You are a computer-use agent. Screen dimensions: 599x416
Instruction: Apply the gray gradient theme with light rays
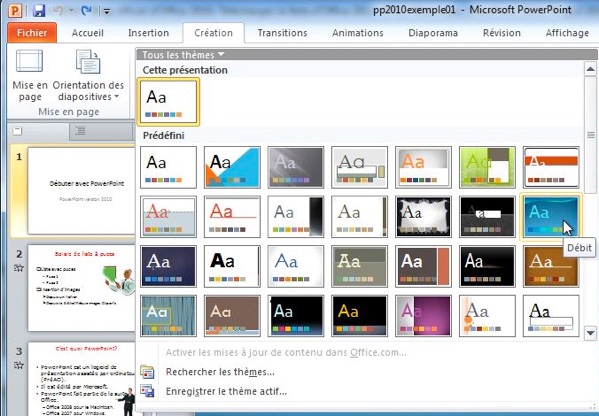pyautogui.click(x=296, y=167)
